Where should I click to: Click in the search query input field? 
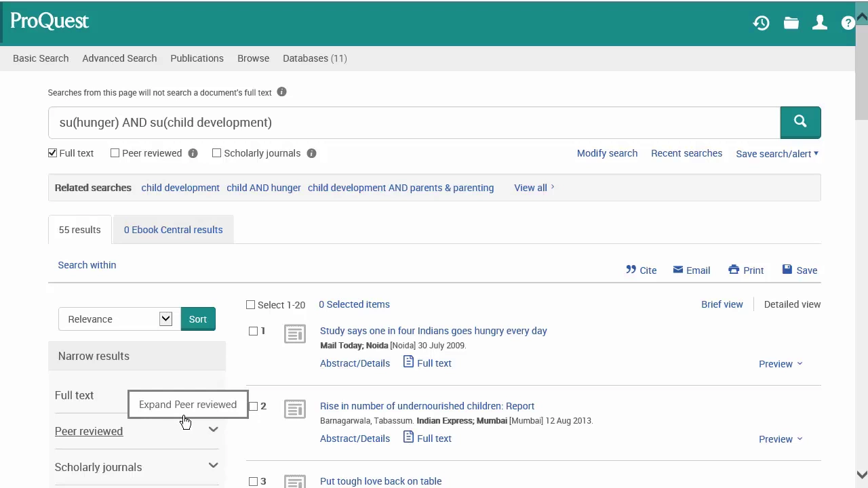coord(414,123)
